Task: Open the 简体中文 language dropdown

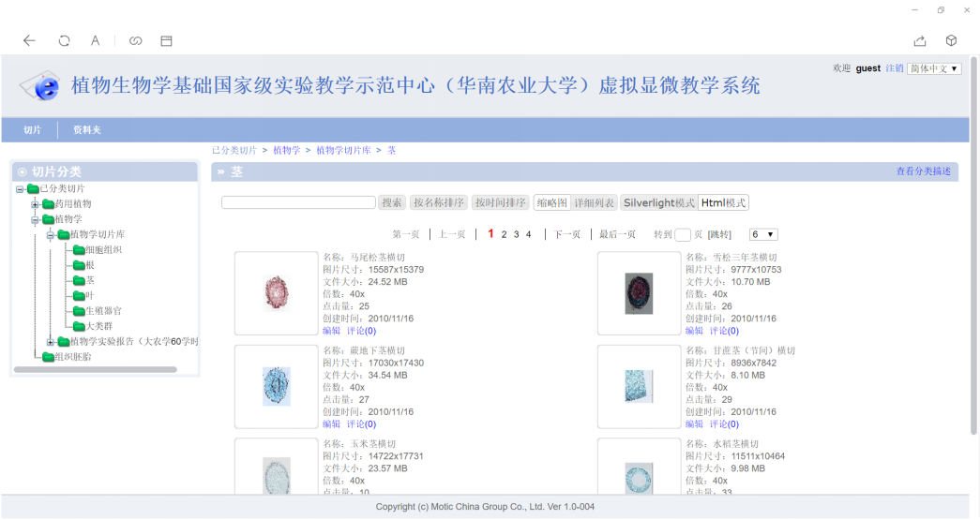Action: pos(934,68)
